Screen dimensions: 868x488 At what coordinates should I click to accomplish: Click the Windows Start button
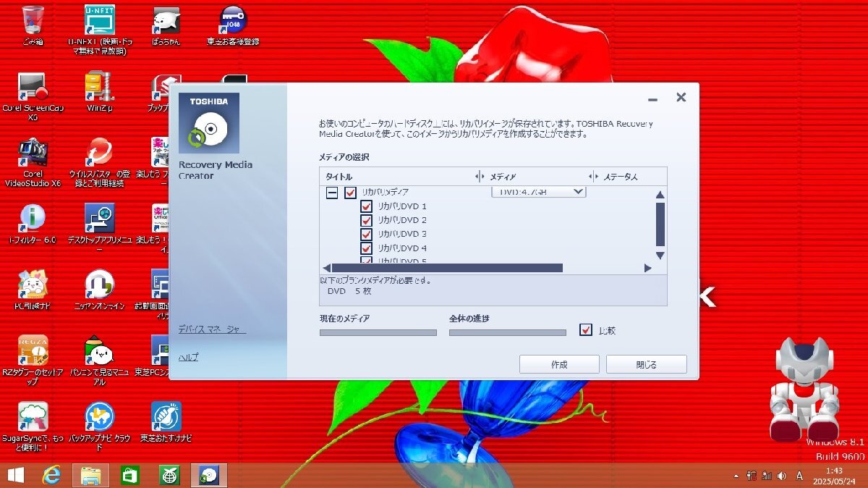15,476
